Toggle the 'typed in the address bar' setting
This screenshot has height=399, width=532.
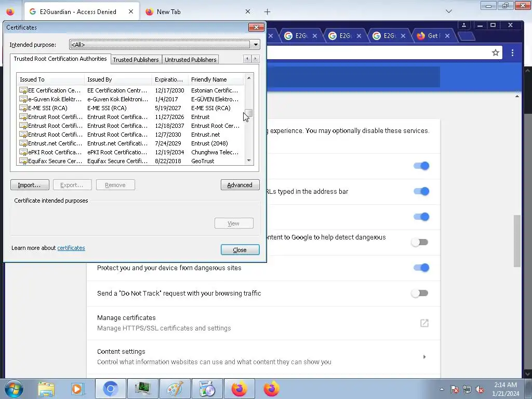[421, 191]
